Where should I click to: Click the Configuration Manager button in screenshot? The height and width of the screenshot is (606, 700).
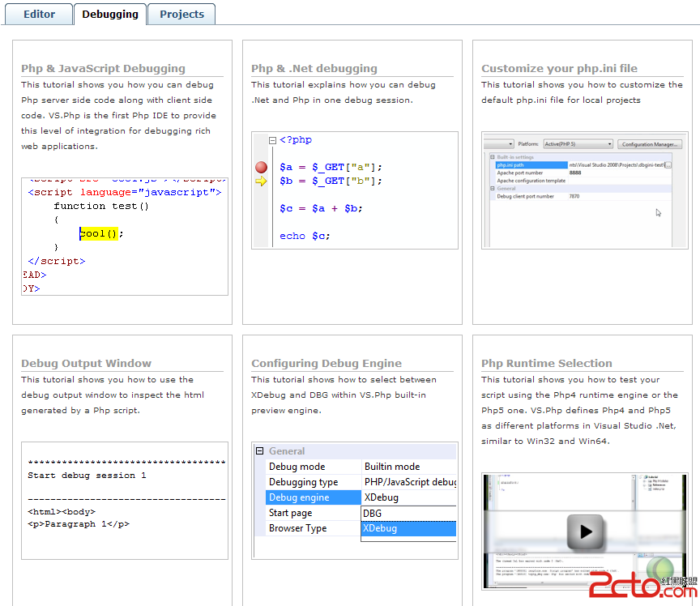pos(650,144)
